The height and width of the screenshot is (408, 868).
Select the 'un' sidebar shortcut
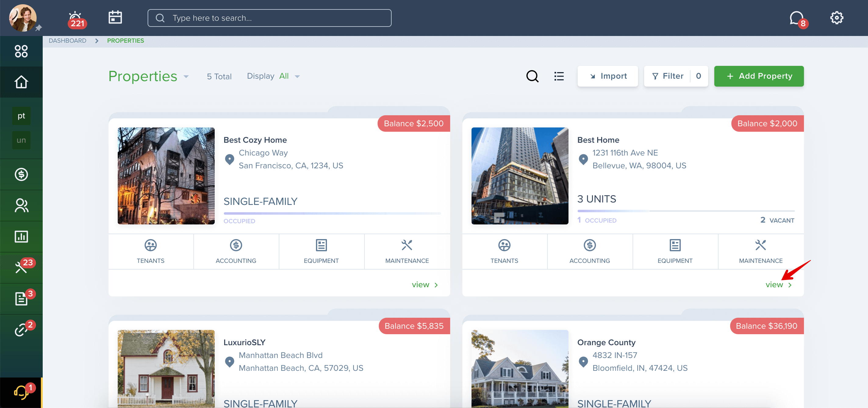[21, 140]
